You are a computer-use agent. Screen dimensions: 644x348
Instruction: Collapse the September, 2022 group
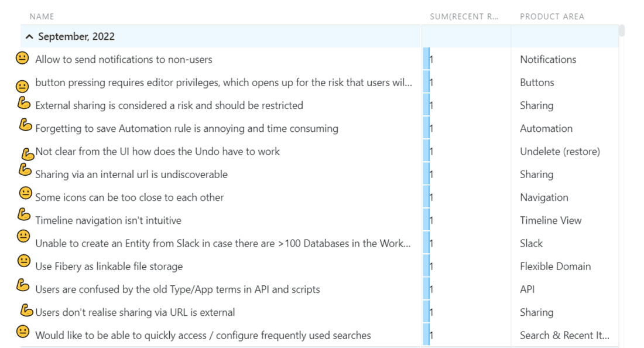click(29, 37)
